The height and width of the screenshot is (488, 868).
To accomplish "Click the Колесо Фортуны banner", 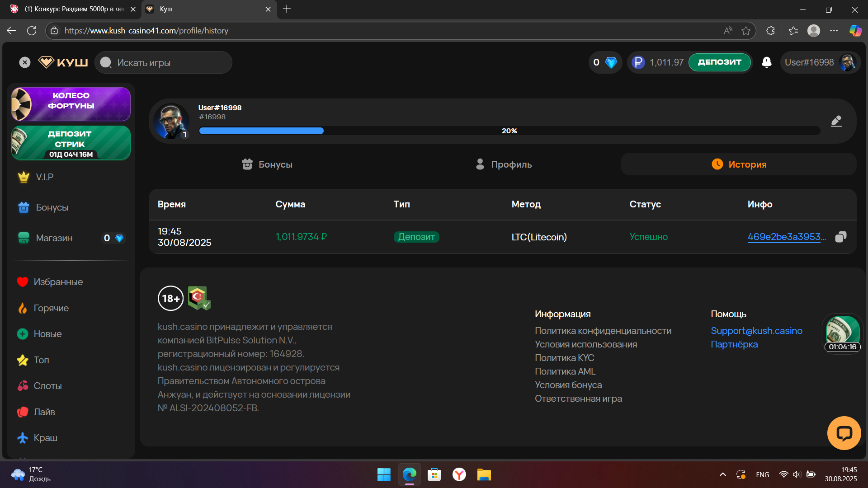I will click(x=71, y=104).
